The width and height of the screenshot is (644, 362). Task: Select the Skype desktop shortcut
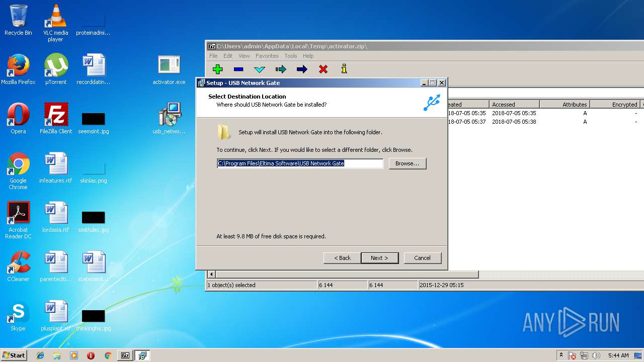pos(18,316)
